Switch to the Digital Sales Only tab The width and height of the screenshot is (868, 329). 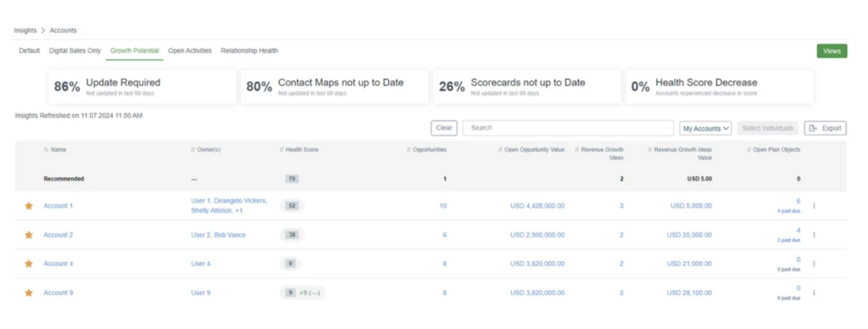(x=75, y=50)
